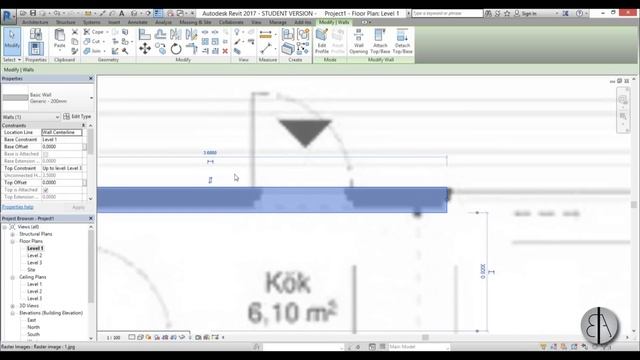Open the Walls (1) filter dropdown
This screenshot has width=640, height=360.
click(31, 117)
